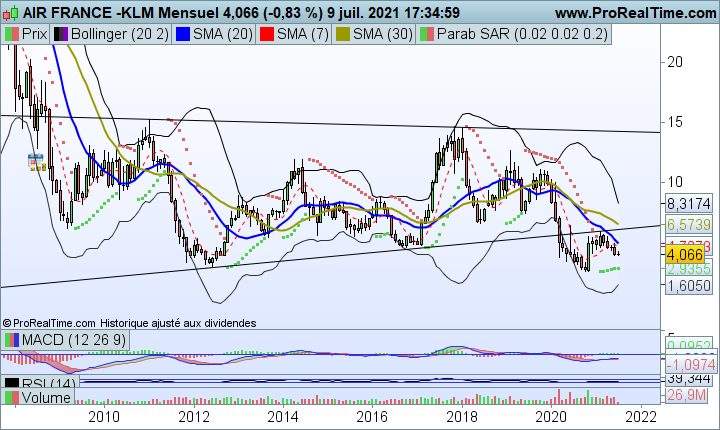Click the price axis label 10

(675, 182)
